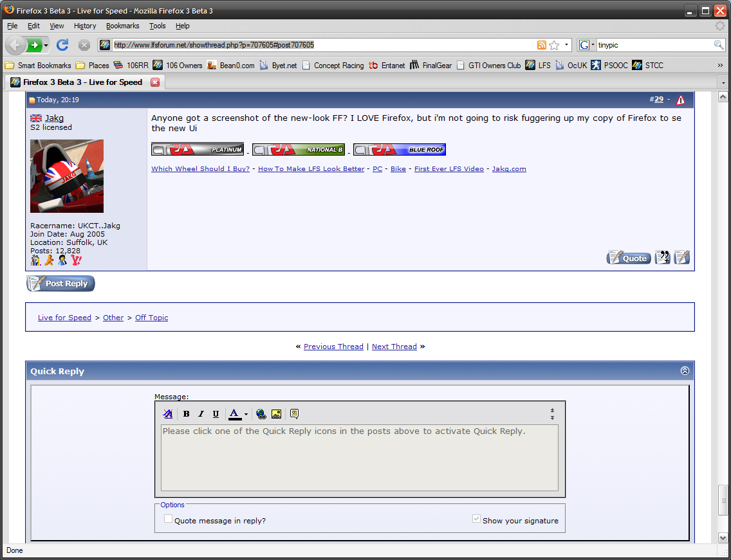
Task: Click the green Forward arrow button
Action: (33, 45)
